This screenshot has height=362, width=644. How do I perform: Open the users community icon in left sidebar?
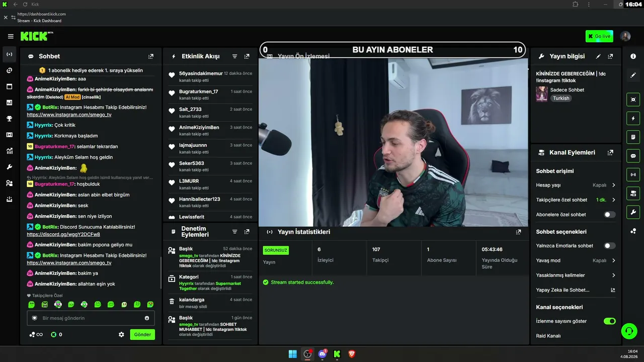coord(9,183)
